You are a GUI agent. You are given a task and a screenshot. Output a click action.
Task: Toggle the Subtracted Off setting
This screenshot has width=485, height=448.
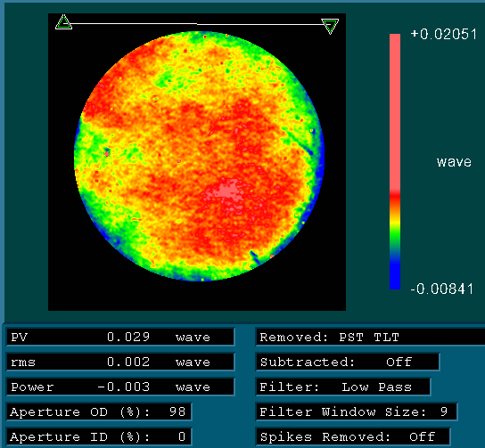pyautogui.click(x=348, y=362)
